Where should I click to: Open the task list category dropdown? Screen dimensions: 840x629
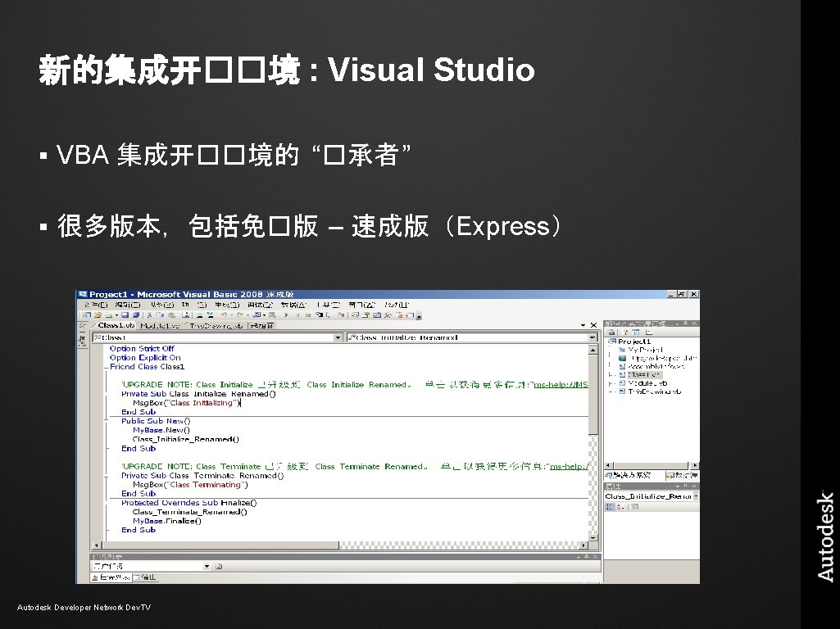(x=207, y=566)
